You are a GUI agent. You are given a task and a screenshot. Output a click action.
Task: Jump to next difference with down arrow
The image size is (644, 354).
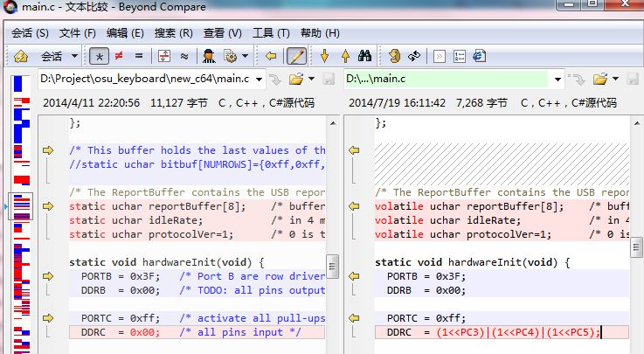point(325,56)
